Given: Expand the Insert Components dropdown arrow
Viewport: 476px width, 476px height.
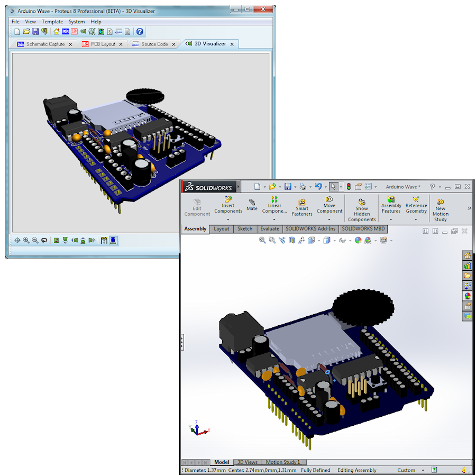Looking at the screenshot, I should 228,219.
